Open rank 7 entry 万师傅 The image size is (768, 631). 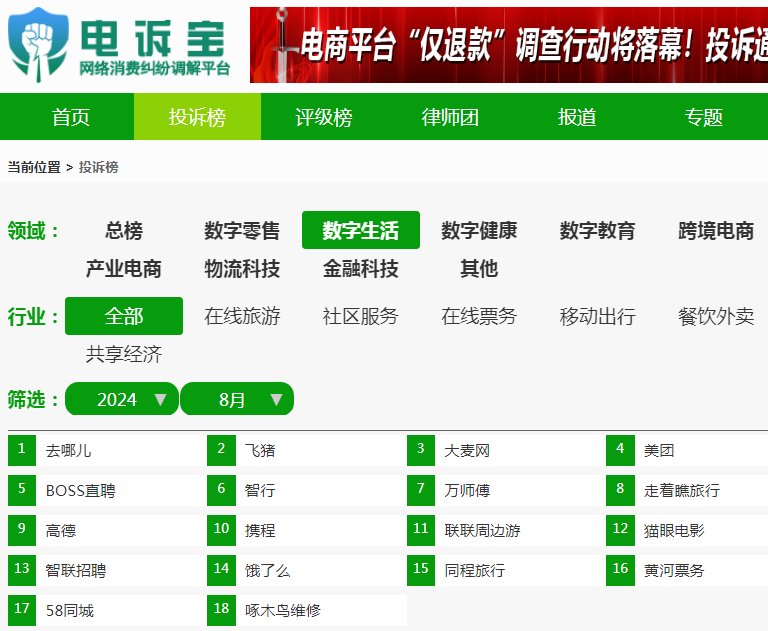coord(506,490)
